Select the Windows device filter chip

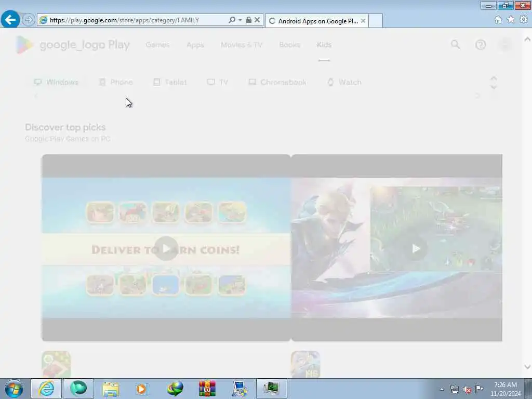(x=56, y=82)
